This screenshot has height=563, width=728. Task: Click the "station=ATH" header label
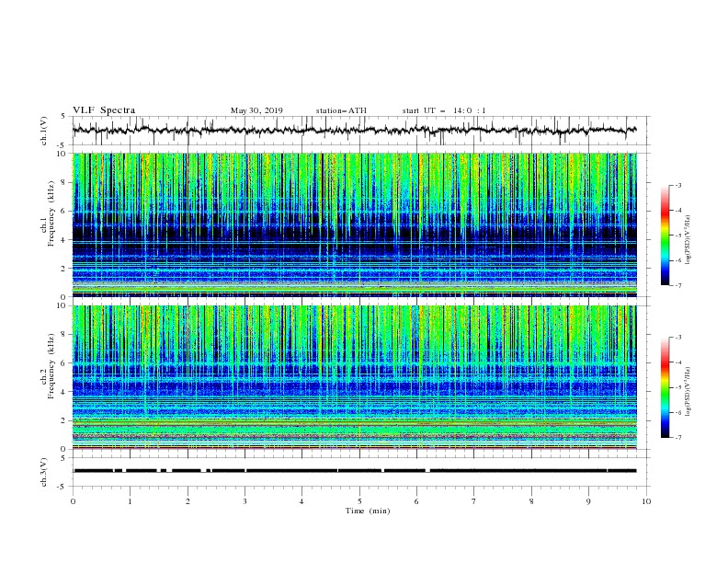341,110
